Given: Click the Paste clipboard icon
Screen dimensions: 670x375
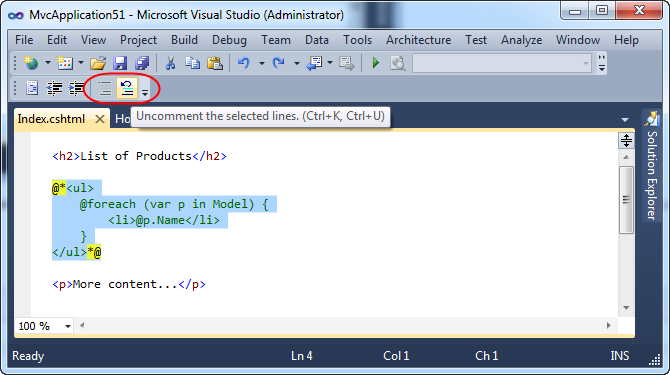Looking at the screenshot, I should (x=215, y=63).
